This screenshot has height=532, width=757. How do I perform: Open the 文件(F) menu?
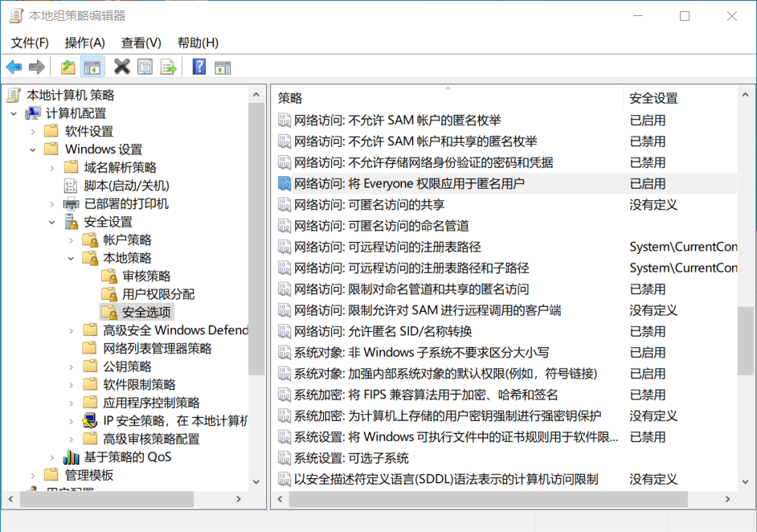[x=29, y=43]
